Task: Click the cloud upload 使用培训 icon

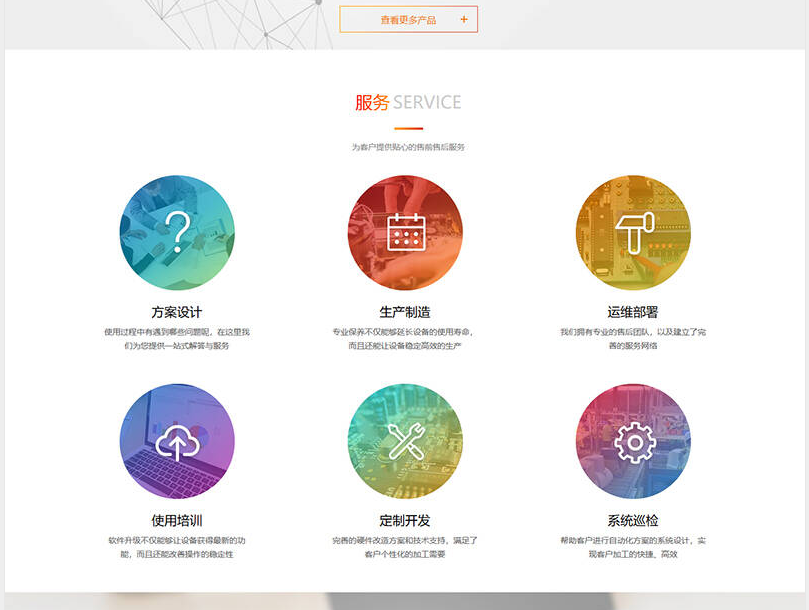Action: pyautogui.click(x=177, y=441)
